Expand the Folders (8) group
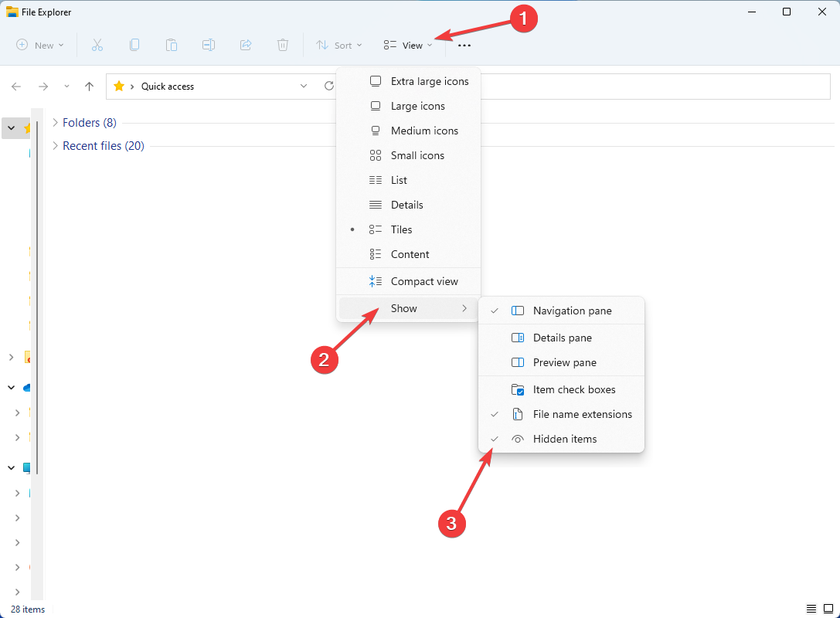 click(x=55, y=123)
